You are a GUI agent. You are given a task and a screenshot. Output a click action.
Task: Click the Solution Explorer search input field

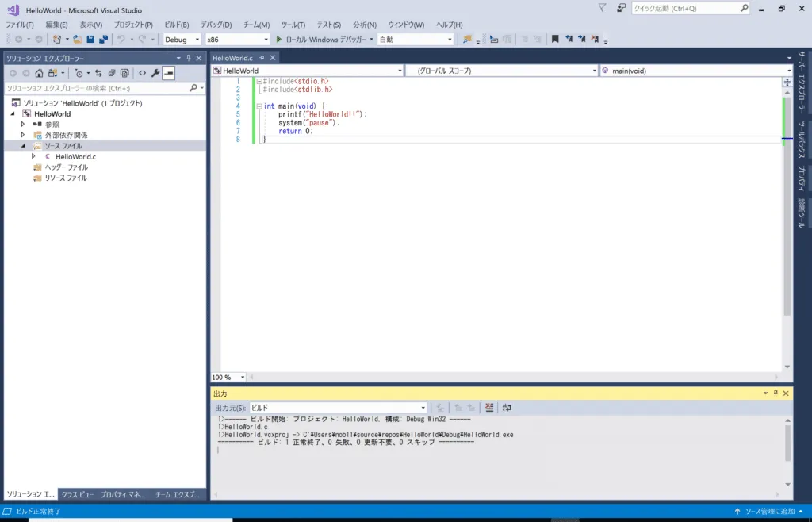(x=96, y=88)
